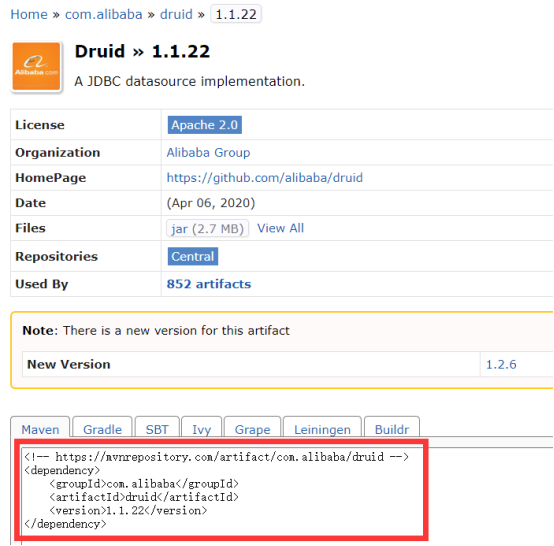
Task: Click the Files row label
Action: point(30,228)
